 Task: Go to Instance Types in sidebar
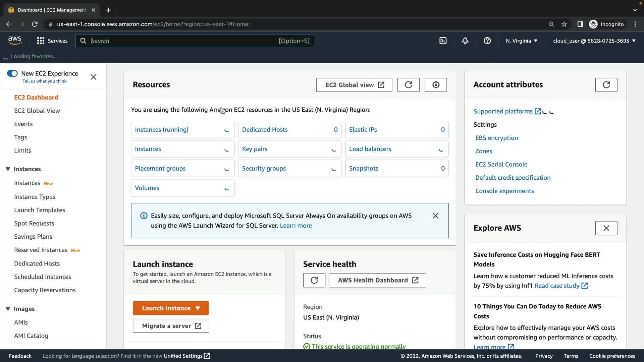click(x=35, y=197)
